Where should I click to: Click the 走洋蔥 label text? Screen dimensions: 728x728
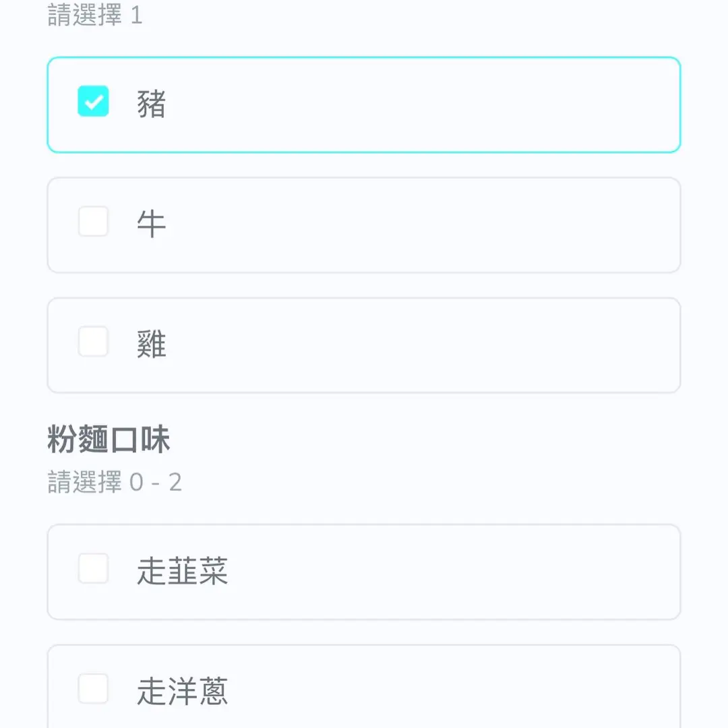tap(182, 691)
